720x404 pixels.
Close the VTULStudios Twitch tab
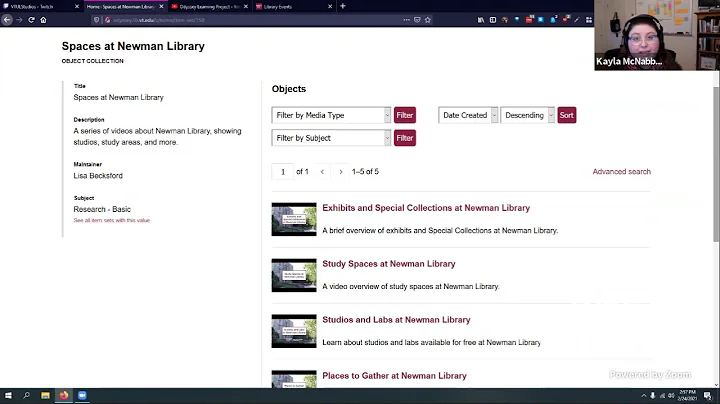[77, 6]
